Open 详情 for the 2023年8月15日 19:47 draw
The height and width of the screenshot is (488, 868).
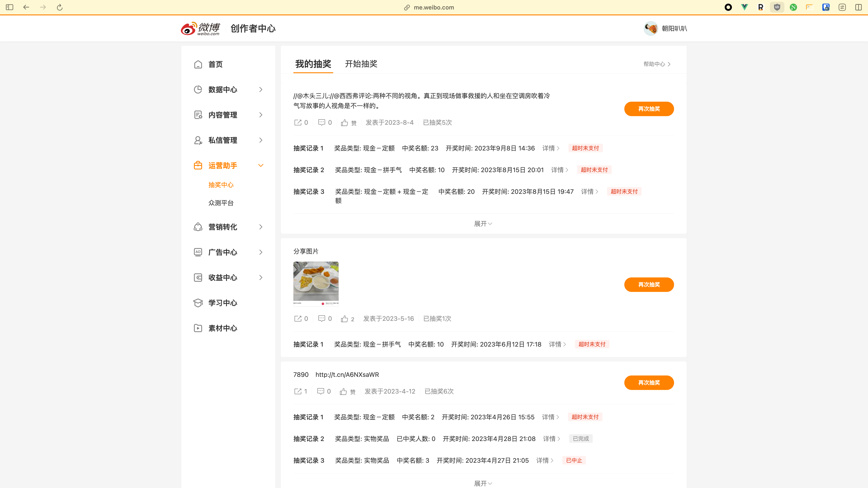coord(590,192)
